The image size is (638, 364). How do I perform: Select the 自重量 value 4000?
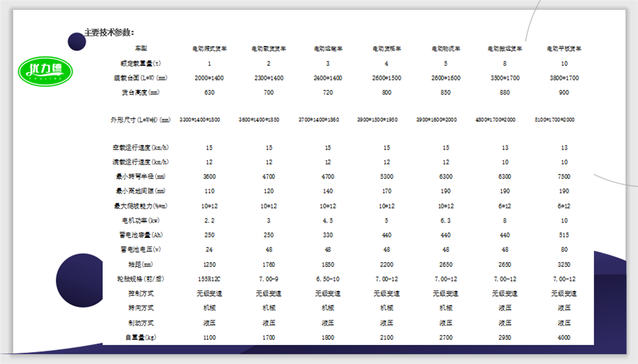click(x=564, y=338)
